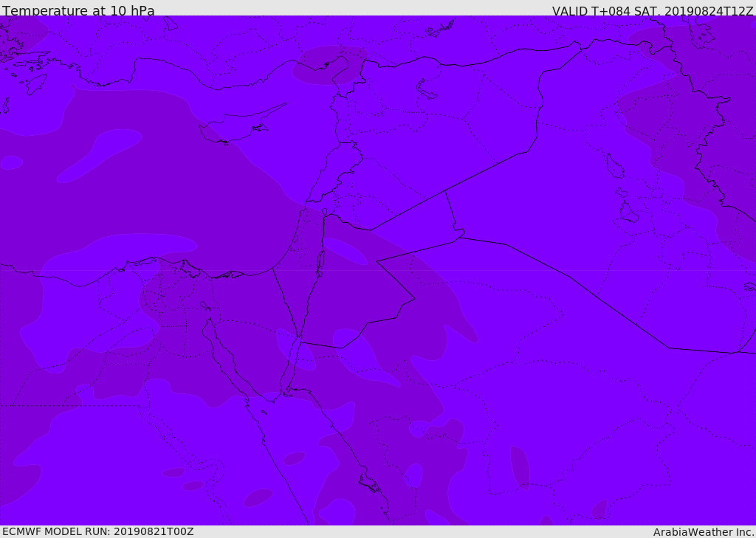
Task: Click the 'ECMWF MODEL RUN: 20190821T00Z' text
Action: (98, 531)
